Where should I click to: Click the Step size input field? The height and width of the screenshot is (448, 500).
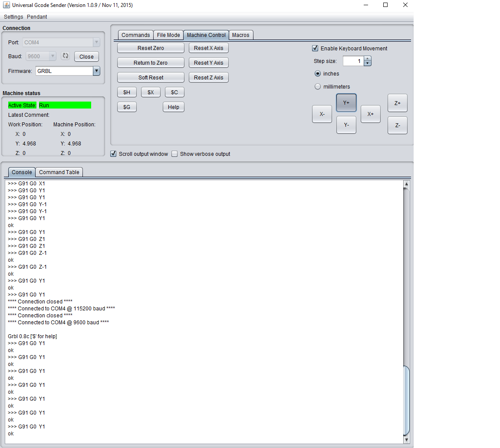[353, 61]
